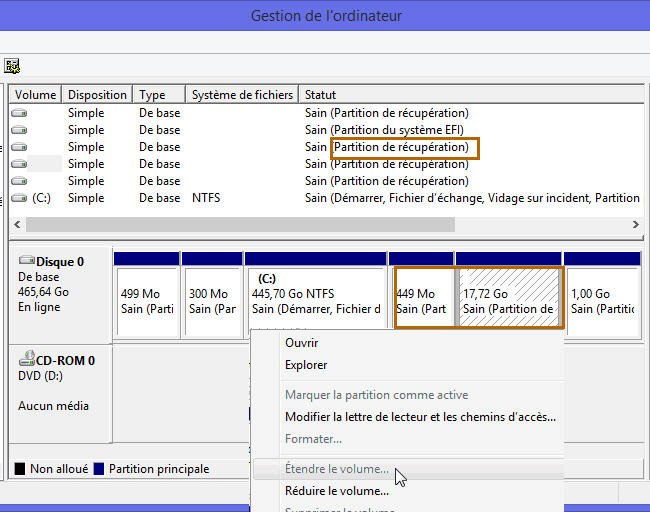
Task: Click the Sain (Partition du système EFI) status text
Action: (384, 130)
